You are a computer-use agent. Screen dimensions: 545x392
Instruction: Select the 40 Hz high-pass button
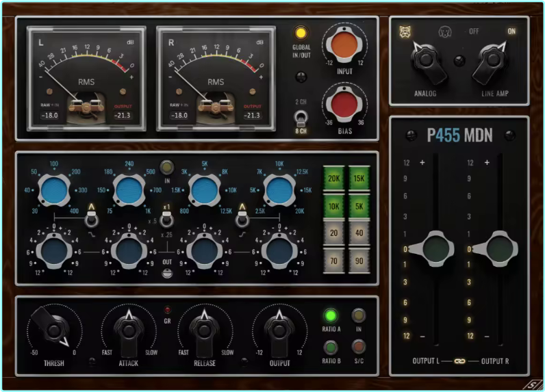tap(359, 233)
